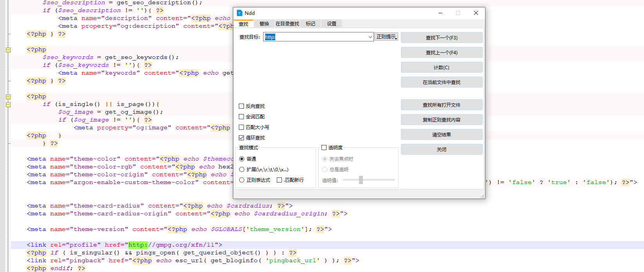Toggle the .匹配新行 checkbox
Screen dimensions: 644x272
280,180
